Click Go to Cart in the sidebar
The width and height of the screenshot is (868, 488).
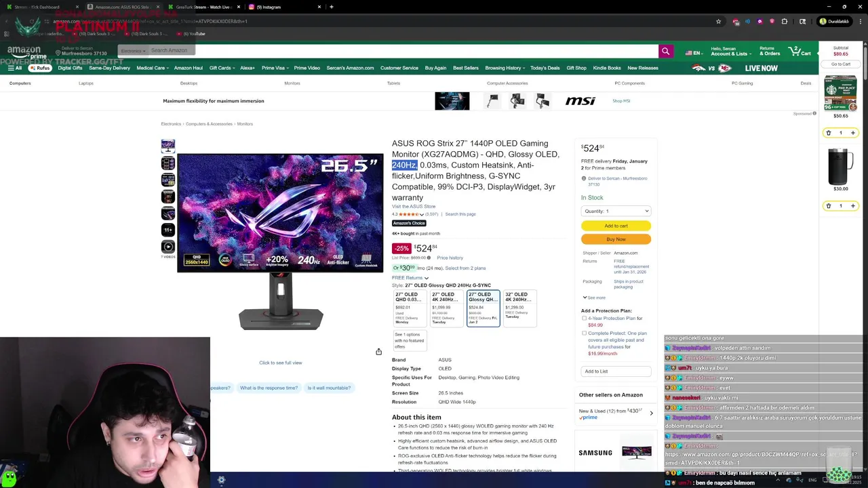(x=841, y=64)
